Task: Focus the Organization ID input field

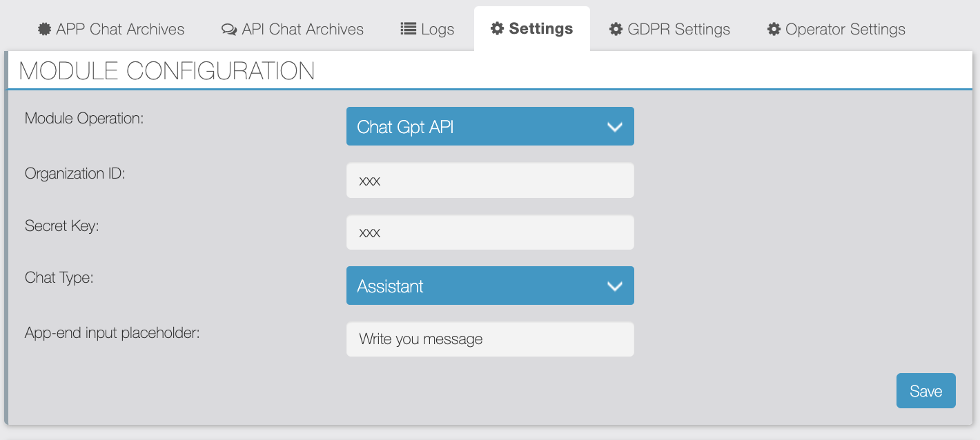Action: [x=490, y=181]
